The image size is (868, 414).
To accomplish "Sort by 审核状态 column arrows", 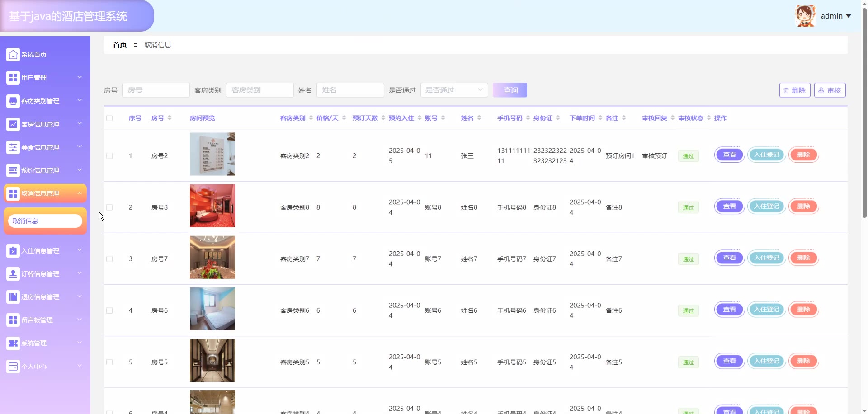I will click(x=709, y=118).
